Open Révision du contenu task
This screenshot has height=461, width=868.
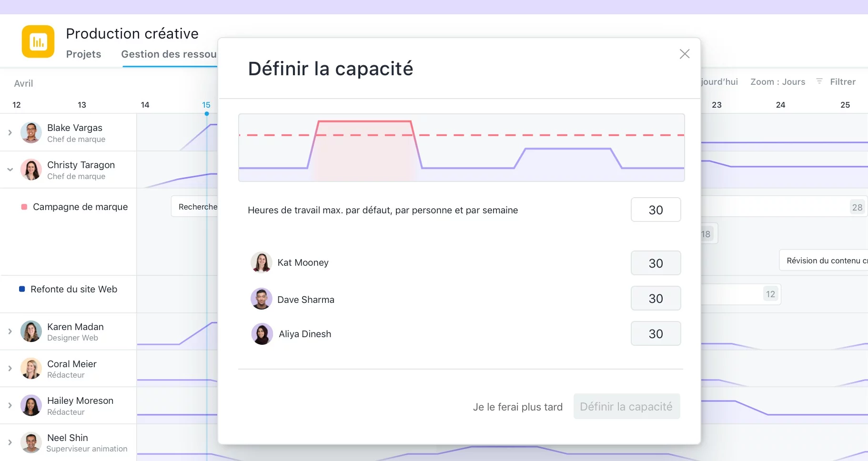824,261
